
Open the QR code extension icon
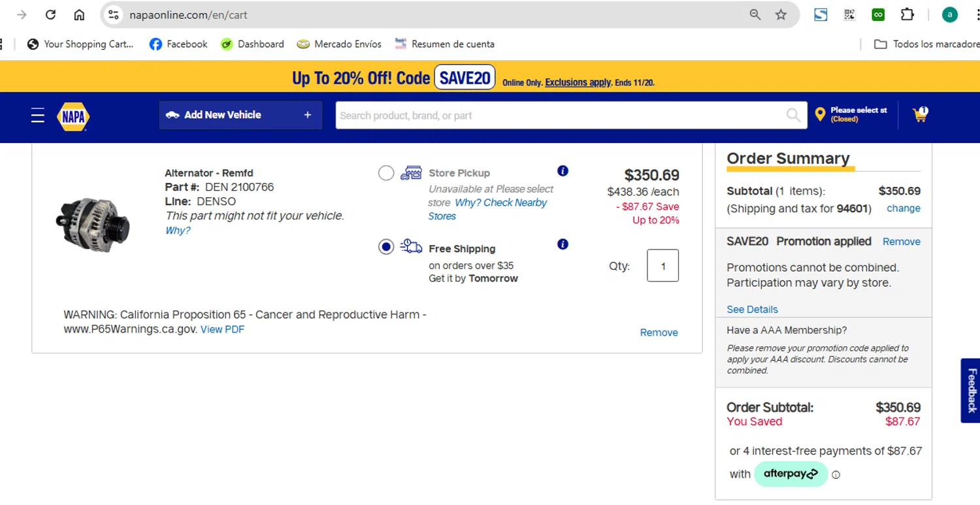pos(849,14)
